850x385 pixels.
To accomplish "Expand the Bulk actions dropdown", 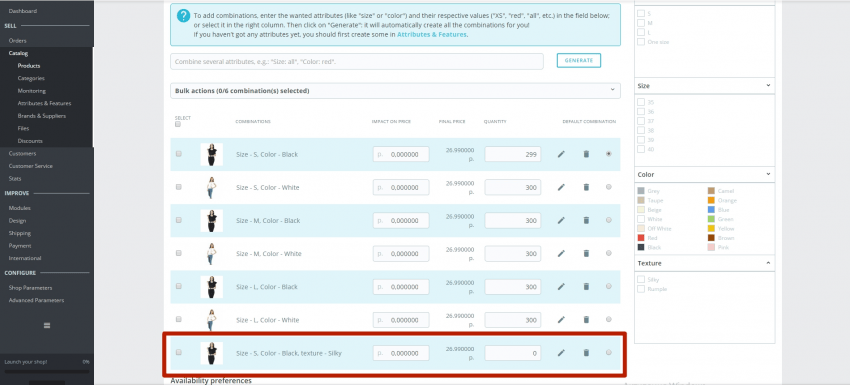I will point(395,91).
